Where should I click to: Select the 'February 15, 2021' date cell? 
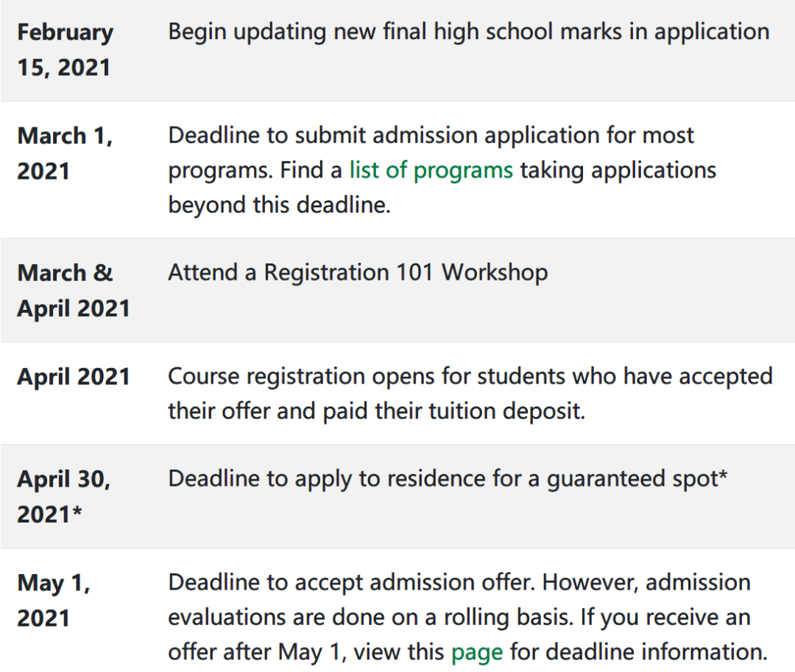[x=65, y=49]
